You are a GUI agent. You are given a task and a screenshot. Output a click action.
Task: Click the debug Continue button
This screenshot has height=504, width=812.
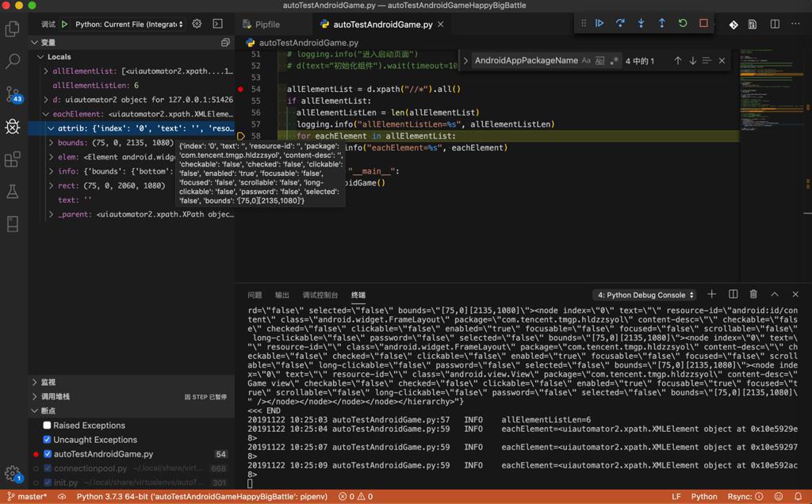(599, 24)
